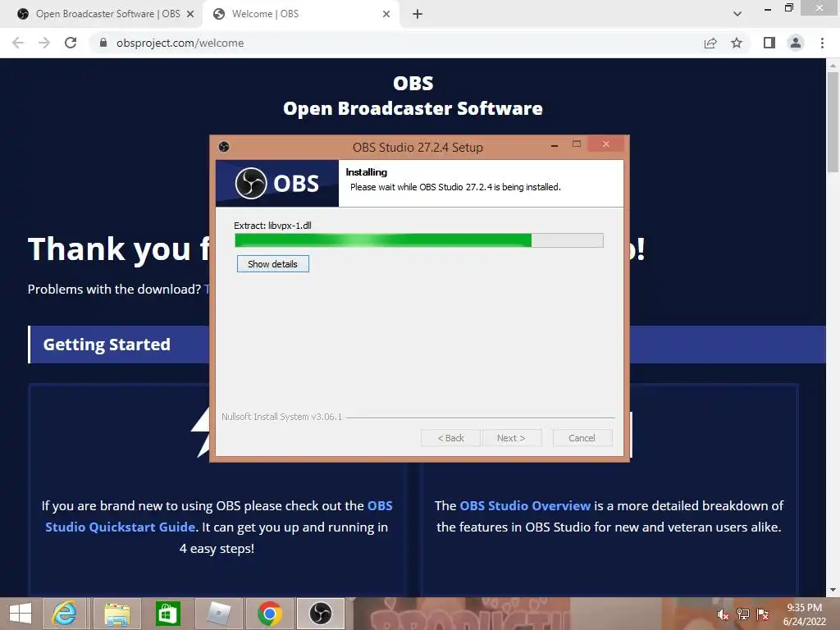Viewport: 840px width, 630px height.
Task: Go back in browser history
Action: pyautogui.click(x=18, y=43)
